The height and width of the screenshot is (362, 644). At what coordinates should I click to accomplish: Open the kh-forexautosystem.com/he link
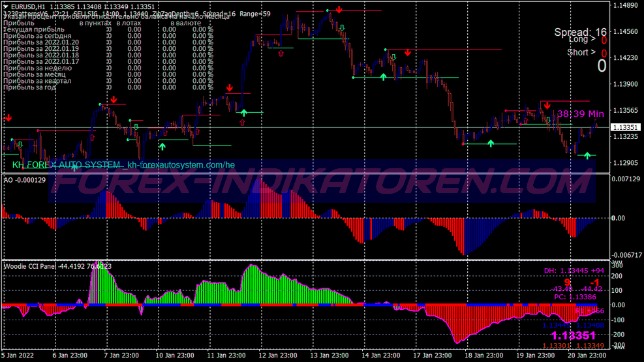tap(181, 165)
